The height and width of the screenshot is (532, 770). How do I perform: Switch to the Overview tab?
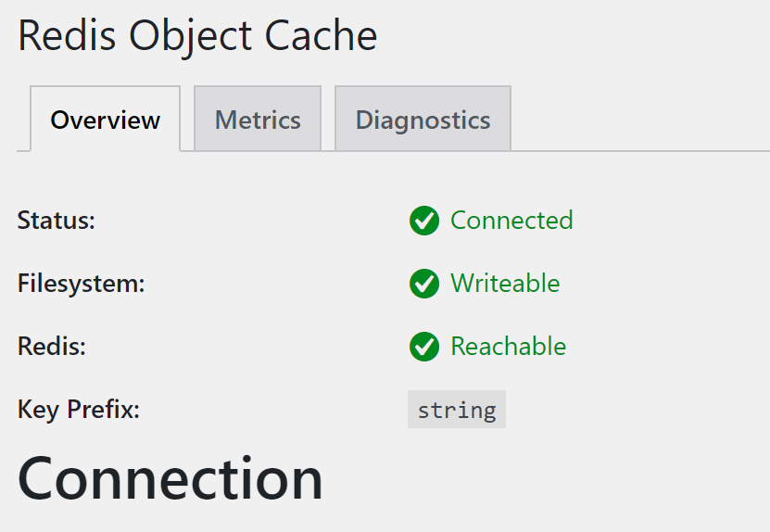coord(106,120)
